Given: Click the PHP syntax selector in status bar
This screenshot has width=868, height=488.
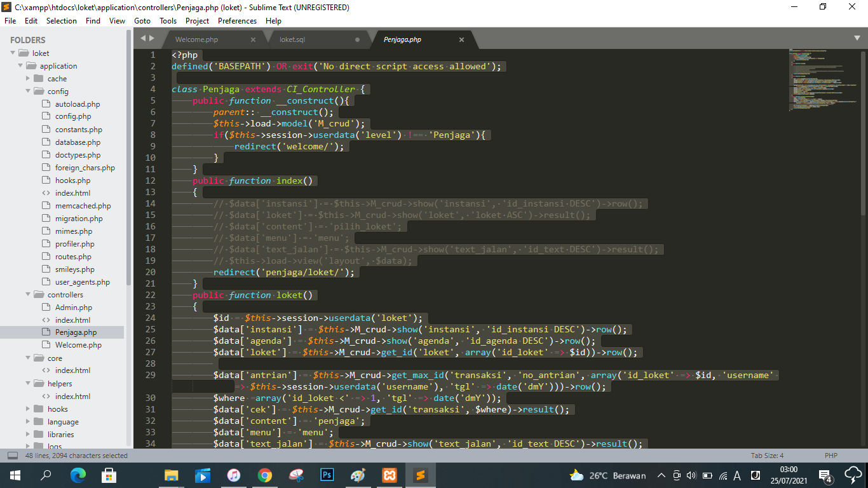Looking at the screenshot, I should (x=831, y=455).
